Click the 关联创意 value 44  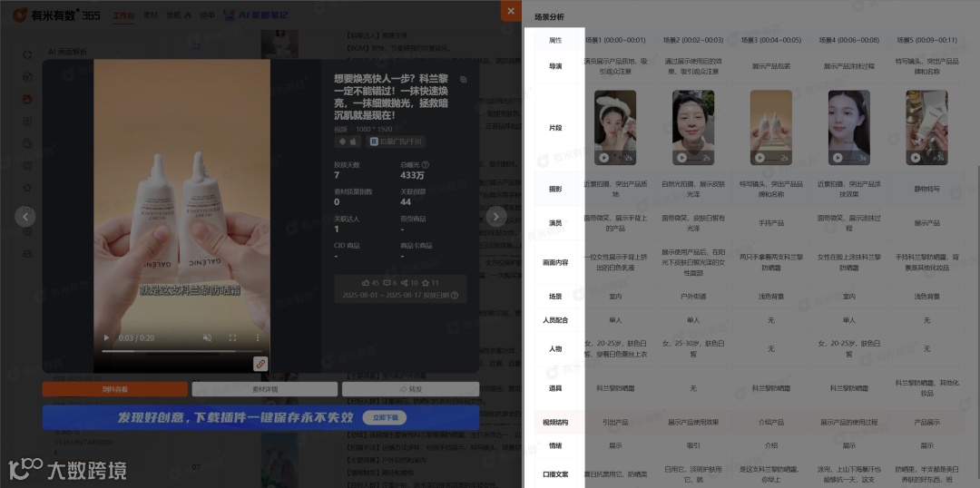tap(406, 202)
